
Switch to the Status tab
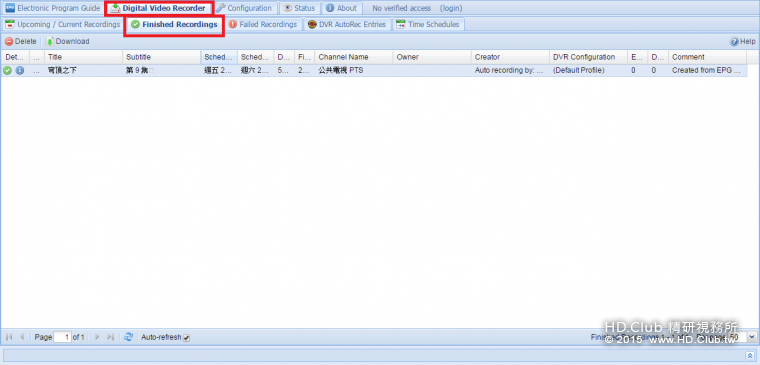[x=300, y=8]
